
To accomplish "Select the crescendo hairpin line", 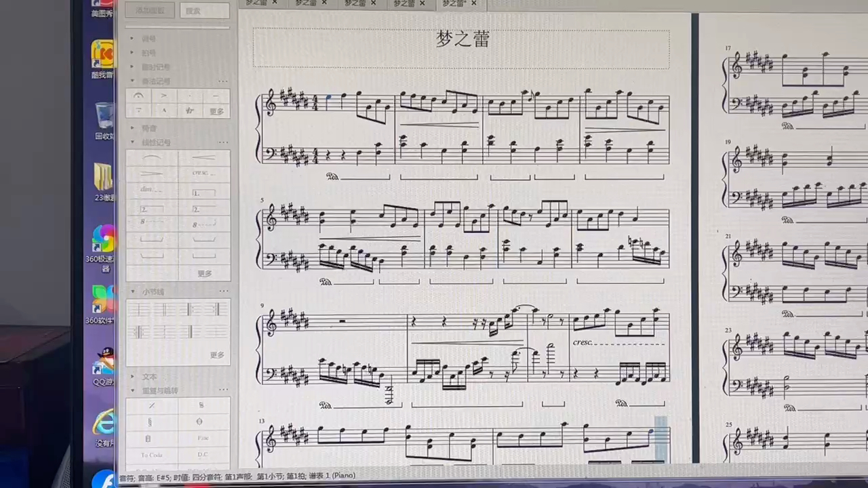I will (203, 158).
